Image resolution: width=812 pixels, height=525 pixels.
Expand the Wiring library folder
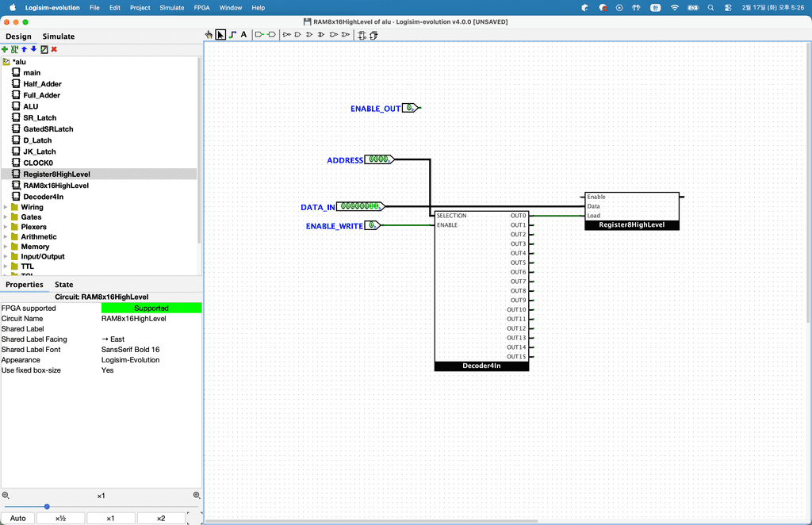pyautogui.click(x=6, y=207)
